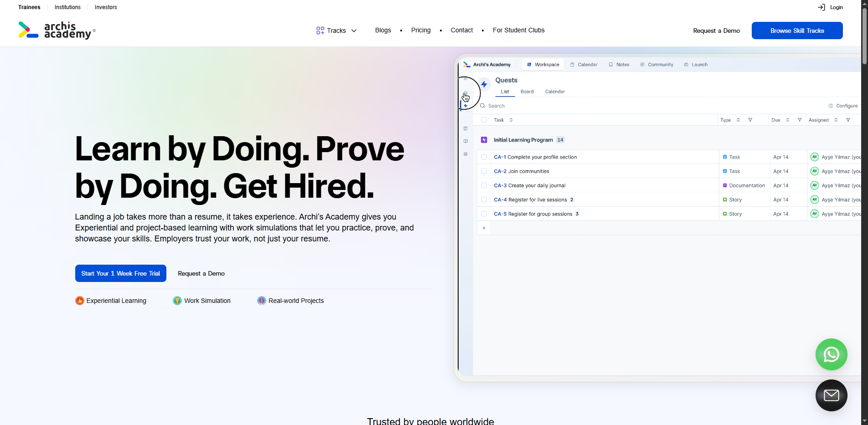The width and height of the screenshot is (868, 425).
Task: Click the Experiential Learning badge icon
Action: click(x=80, y=301)
